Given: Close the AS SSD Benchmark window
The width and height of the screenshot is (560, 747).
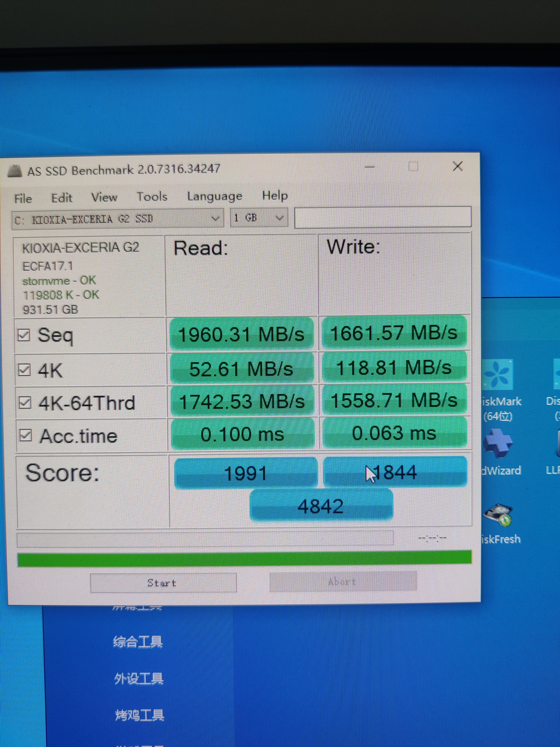Looking at the screenshot, I should tap(457, 166).
